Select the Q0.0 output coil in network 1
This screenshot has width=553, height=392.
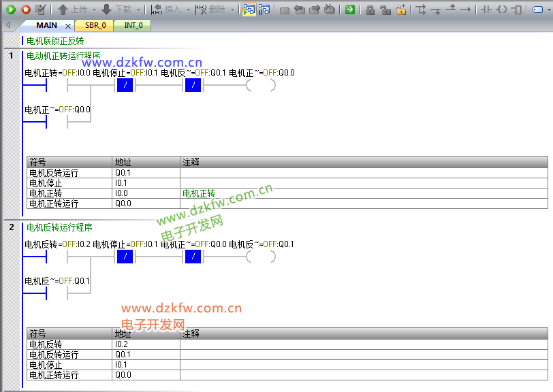[x=261, y=85]
